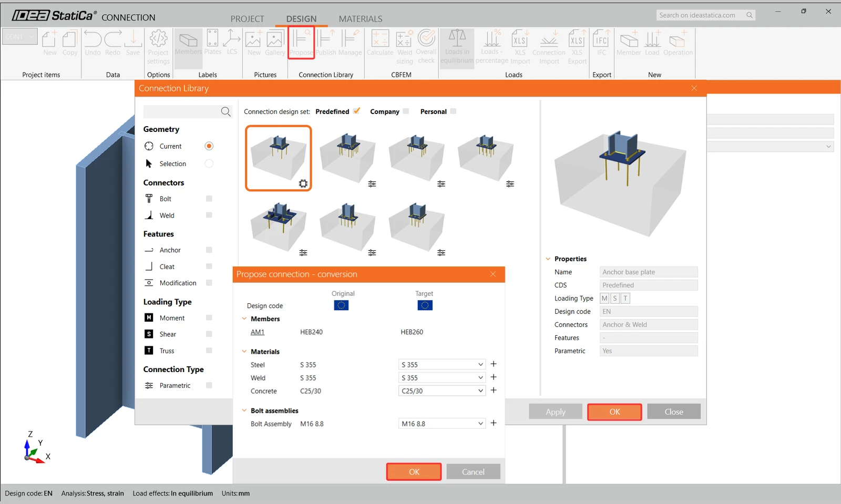Switch to the PROJECT tab
The height and width of the screenshot is (504, 841).
247,18
